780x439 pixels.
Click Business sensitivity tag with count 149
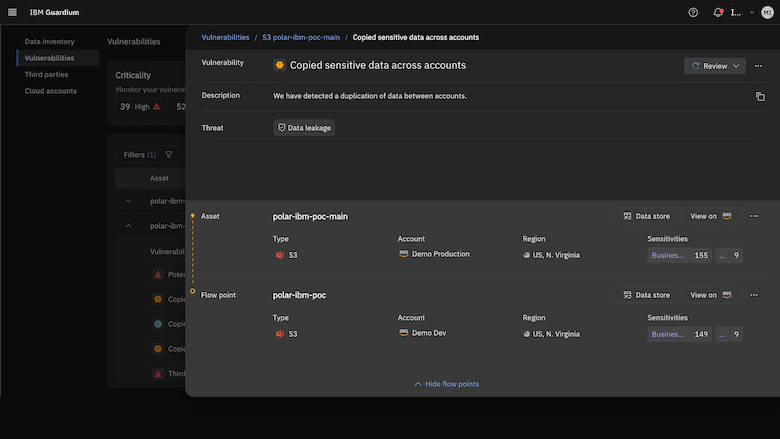coord(680,334)
